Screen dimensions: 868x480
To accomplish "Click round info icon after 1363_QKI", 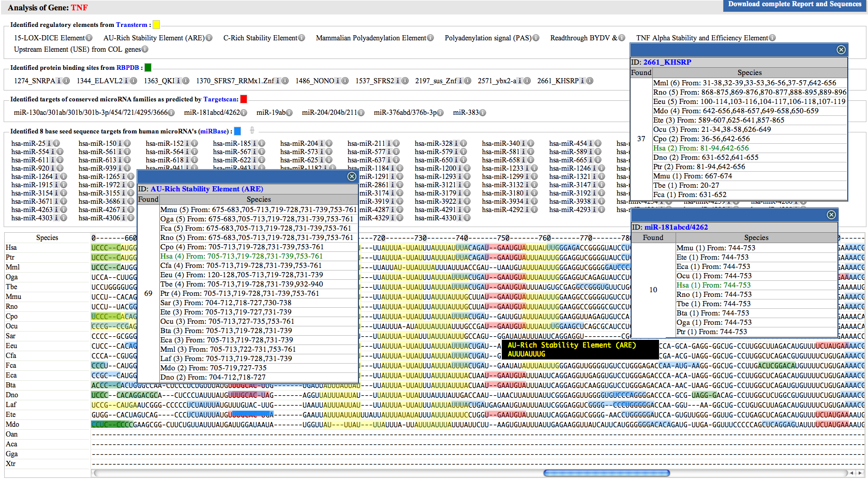I will (186, 81).
